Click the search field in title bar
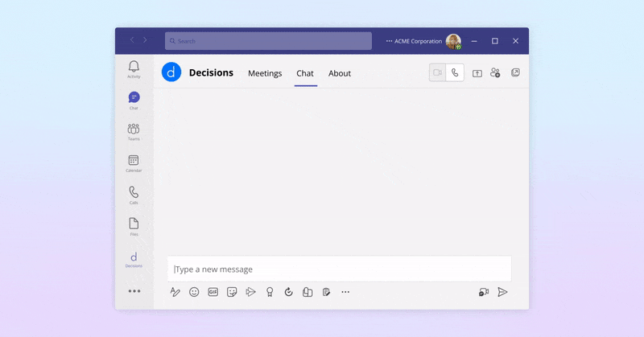The width and height of the screenshot is (644, 337). 268,41
